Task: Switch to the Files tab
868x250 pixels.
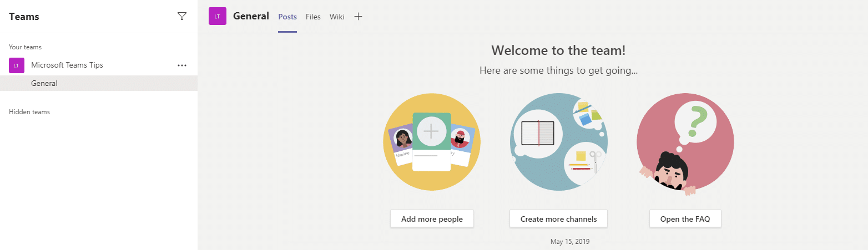Action: tap(313, 17)
